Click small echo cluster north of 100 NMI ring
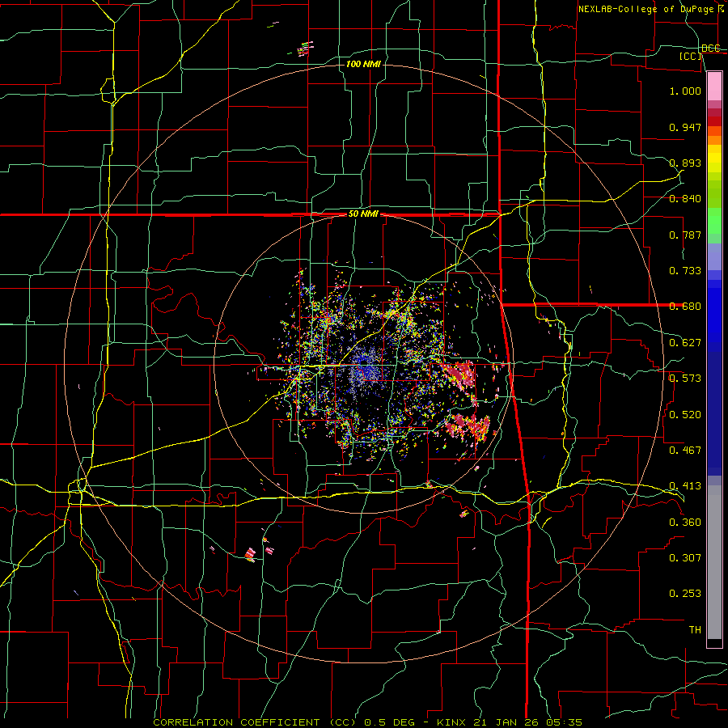The height and width of the screenshot is (728, 728). pyautogui.click(x=305, y=49)
